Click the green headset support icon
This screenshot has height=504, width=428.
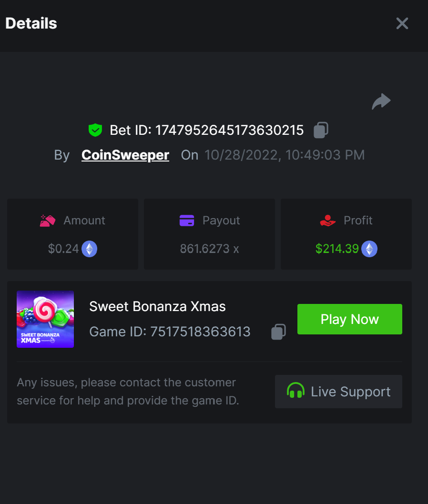(296, 392)
